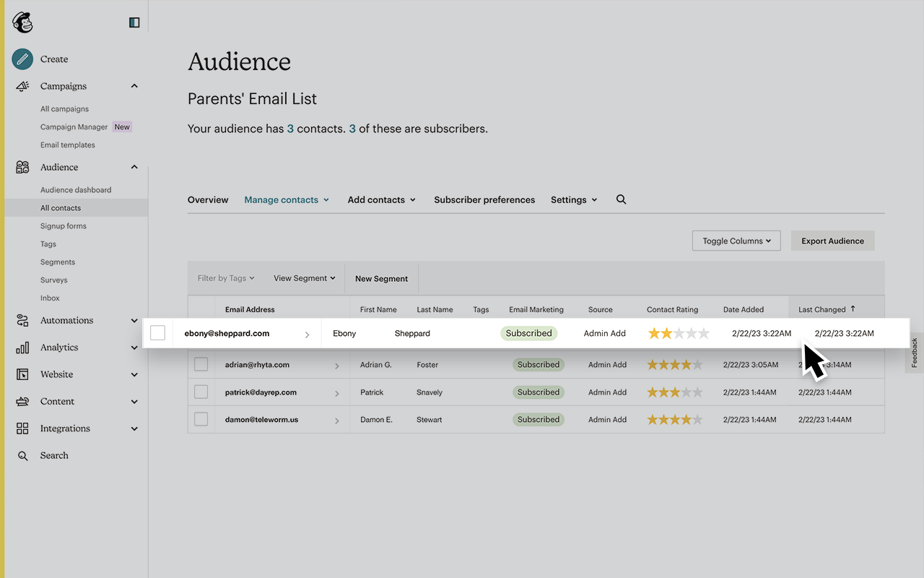Adjust Ebony Sheppard's star contact rating

pyautogui.click(x=679, y=333)
